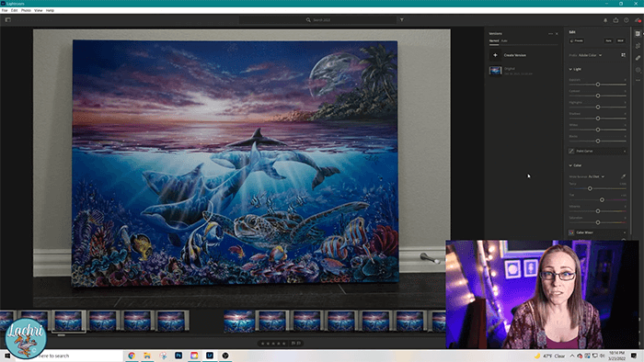Viewport: 644px width, 362px height.
Task: Toggle the left panel icon at top left
Action: [7, 19]
